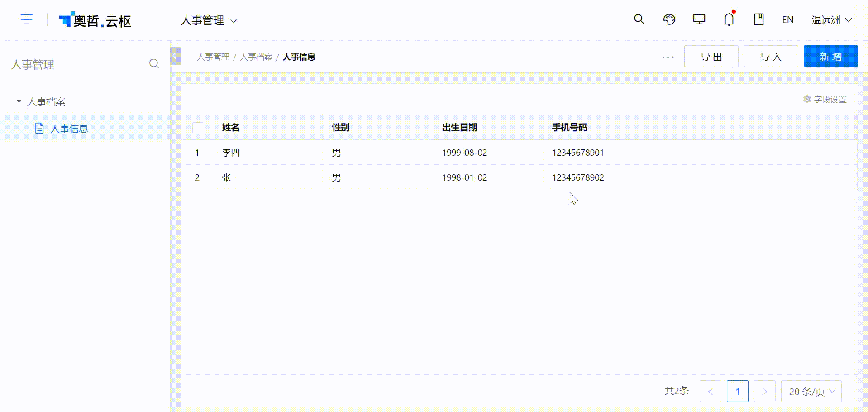Switch language to EN
The image size is (868, 412).
click(x=788, y=20)
